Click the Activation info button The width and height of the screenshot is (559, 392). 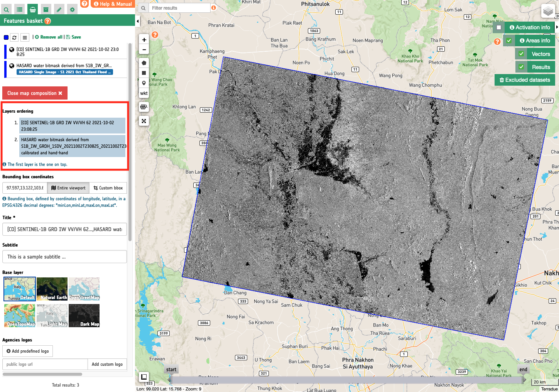click(530, 27)
